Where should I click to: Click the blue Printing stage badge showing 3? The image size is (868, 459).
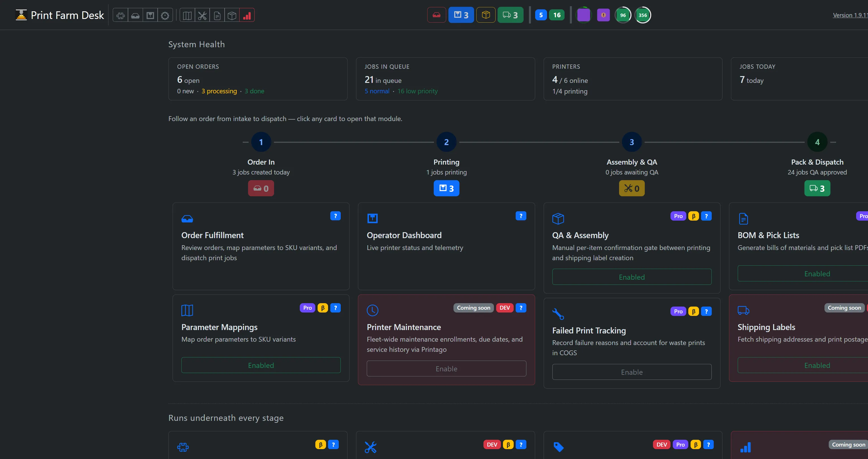[x=446, y=188]
